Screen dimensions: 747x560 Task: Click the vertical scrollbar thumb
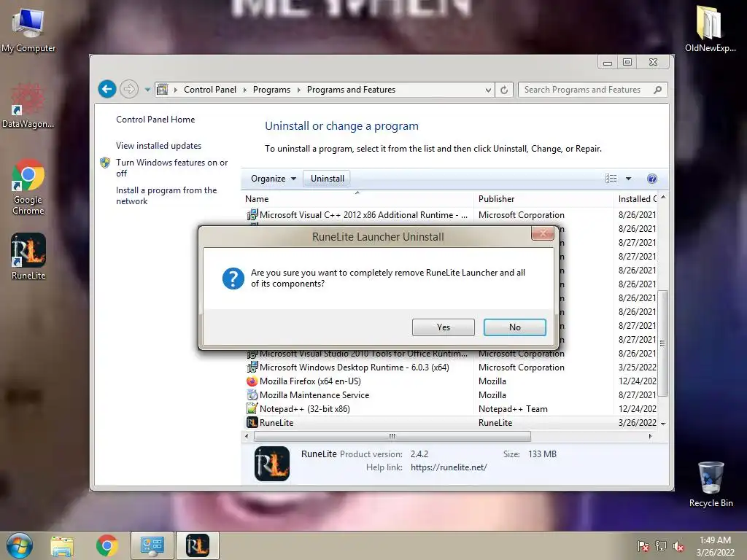click(663, 343)
